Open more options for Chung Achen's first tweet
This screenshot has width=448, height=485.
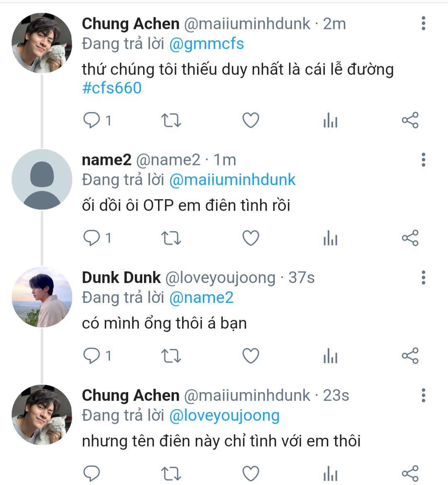click(x=423, y=24)
